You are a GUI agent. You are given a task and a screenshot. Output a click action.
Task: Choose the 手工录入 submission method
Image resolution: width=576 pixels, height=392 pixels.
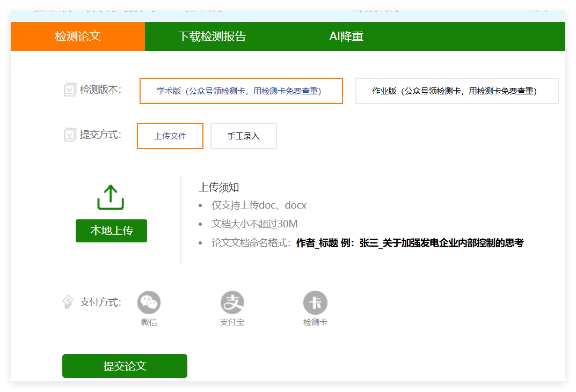pyautogui.click(x=243, y=136)
